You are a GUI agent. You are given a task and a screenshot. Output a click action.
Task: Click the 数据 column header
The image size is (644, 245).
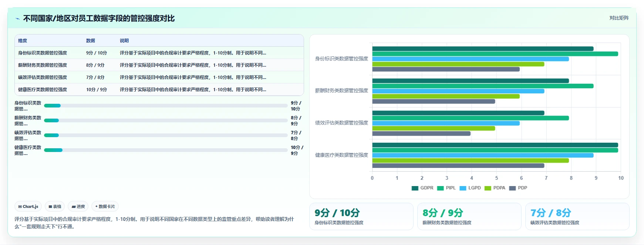coord(91,41)
